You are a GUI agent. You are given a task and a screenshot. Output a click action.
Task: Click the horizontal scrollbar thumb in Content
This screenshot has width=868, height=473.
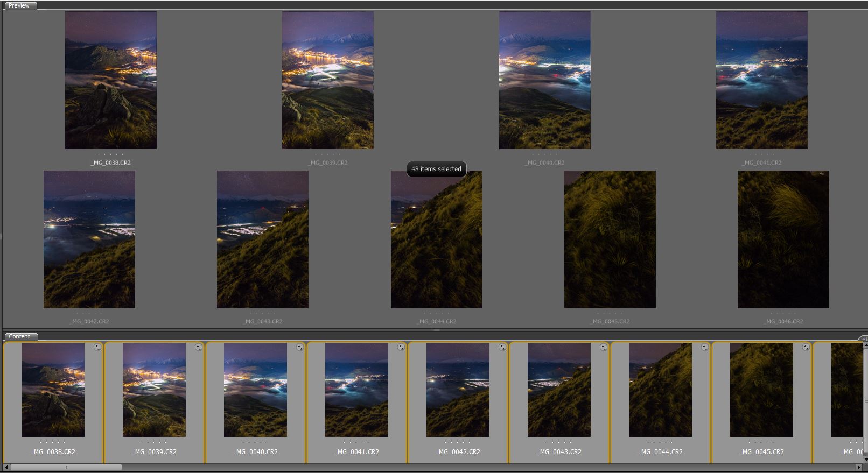(x=66, y=467)
